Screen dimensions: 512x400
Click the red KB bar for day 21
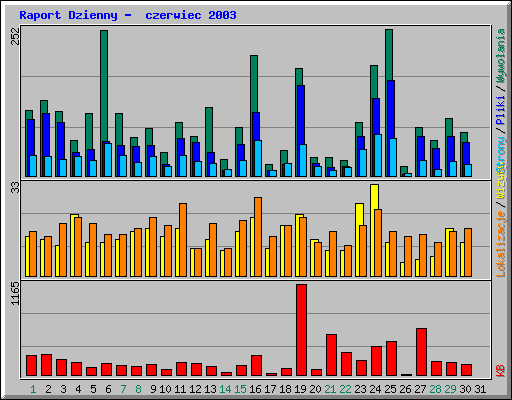331,355
